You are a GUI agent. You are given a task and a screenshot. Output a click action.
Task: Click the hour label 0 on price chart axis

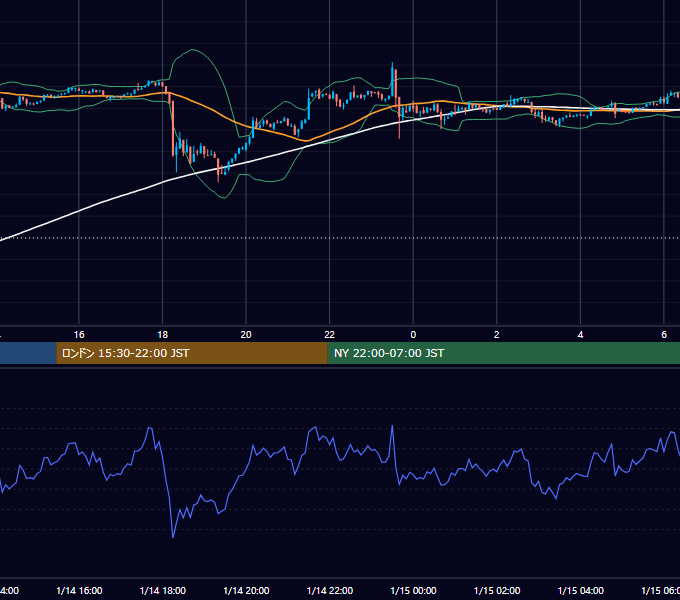point(413,335)
